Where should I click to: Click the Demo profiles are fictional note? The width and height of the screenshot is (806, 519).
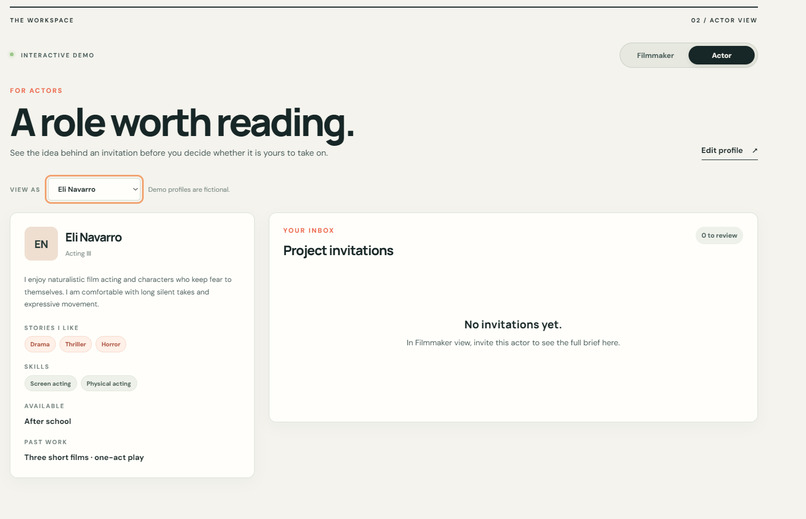[x=189, y=190]
